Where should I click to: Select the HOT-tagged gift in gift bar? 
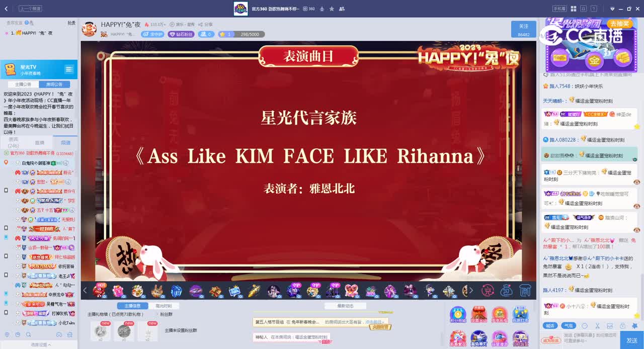coord(99,290)
